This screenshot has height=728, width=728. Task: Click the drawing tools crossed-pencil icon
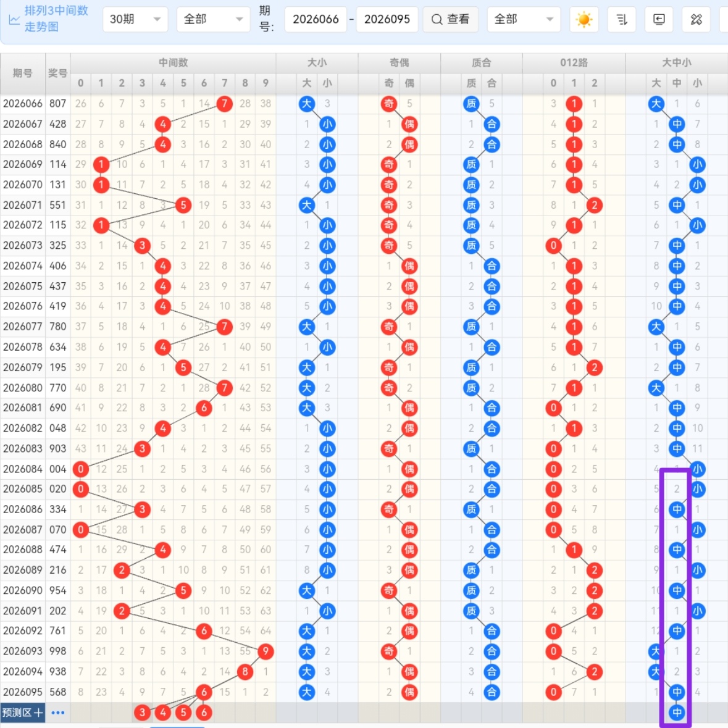696,20
